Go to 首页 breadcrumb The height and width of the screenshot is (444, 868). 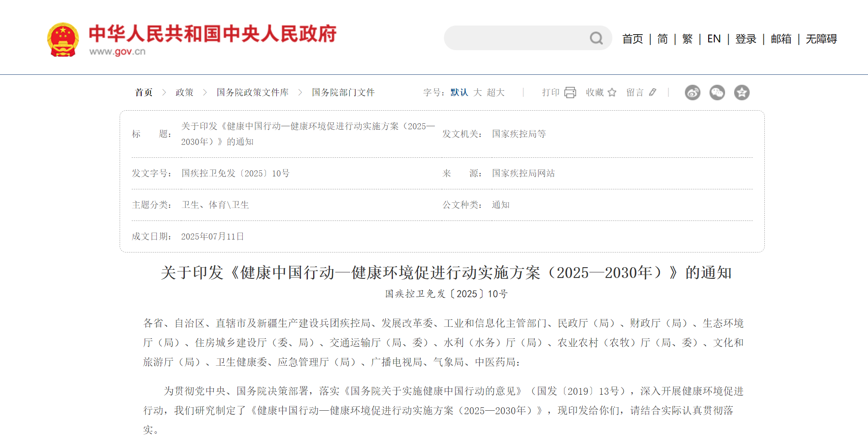click(144, 93)
